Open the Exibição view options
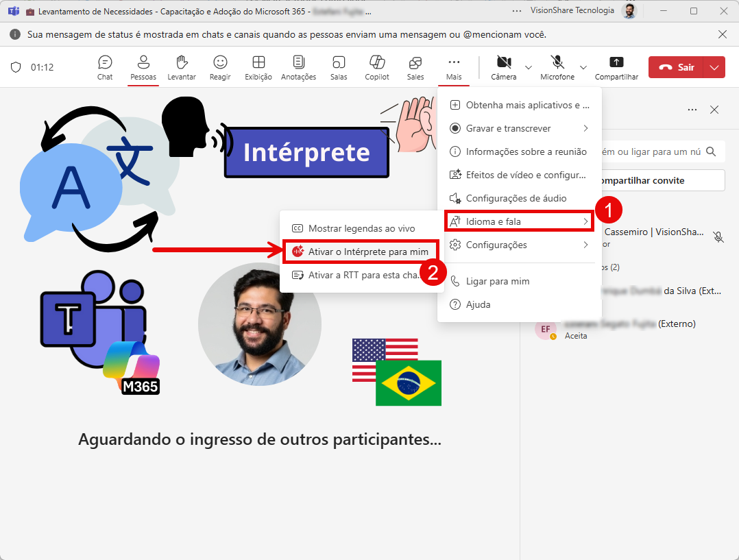This screenshot has width=739, height=560. pos(258,67)
